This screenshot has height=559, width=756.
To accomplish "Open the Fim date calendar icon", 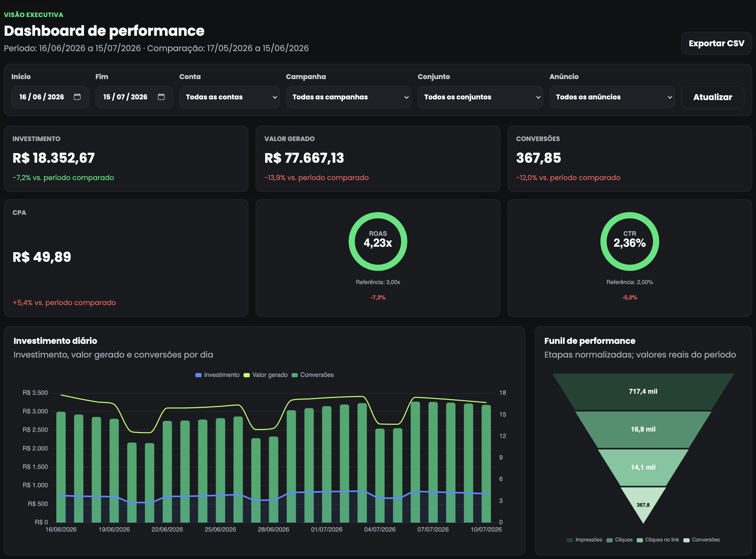I will coord(161,97).
